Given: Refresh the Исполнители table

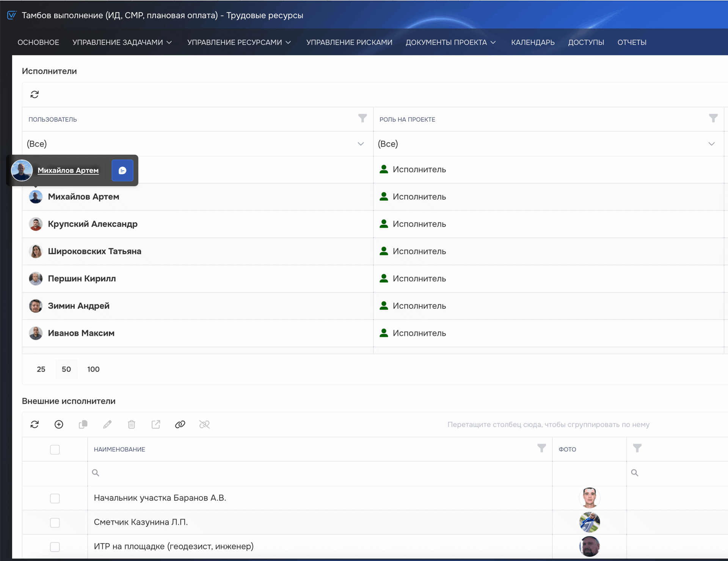Looking at the screenshot, I should pyautogui.click(x=35, y=94).
